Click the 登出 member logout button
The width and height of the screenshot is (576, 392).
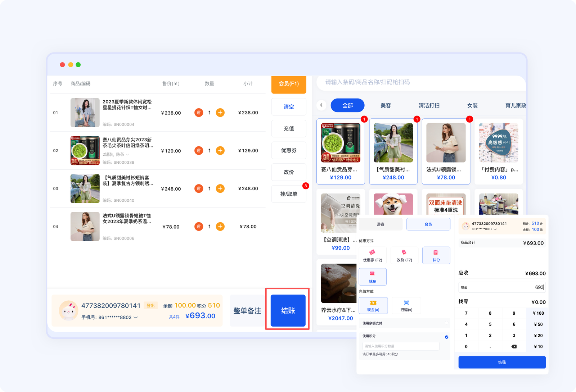click(150, 306)
